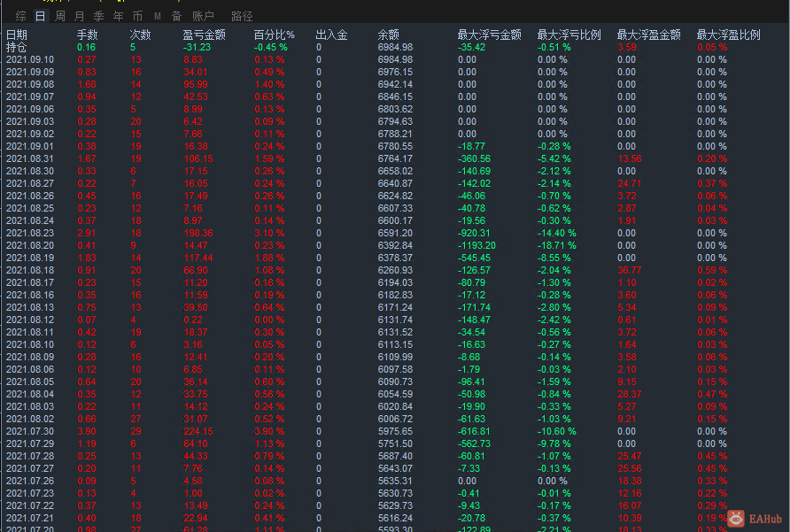Click the 日期 column header
790x532 pixels.
17,35
